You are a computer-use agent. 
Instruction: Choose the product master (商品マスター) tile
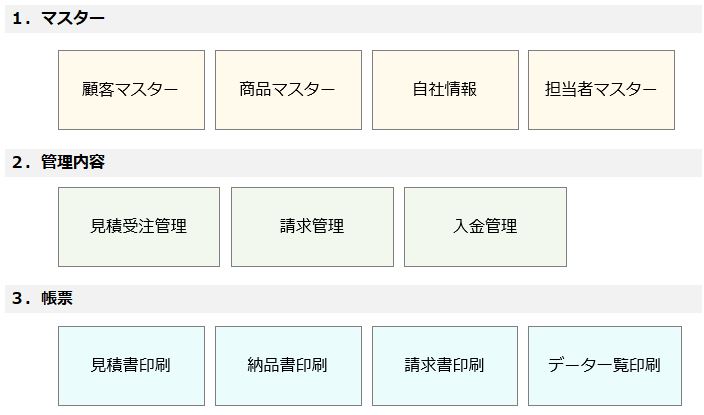tap(288, 90)
